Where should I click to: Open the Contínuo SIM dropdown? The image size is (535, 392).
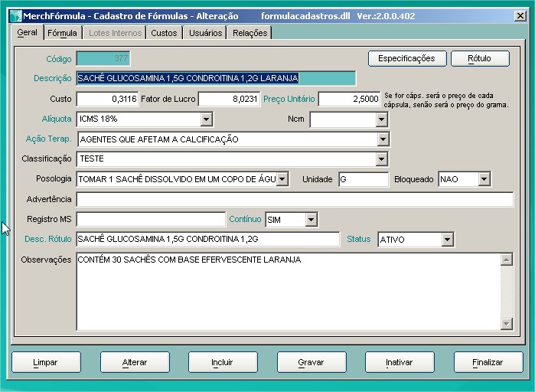(x=311, y=220)
